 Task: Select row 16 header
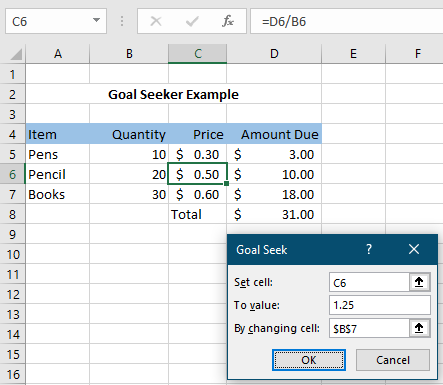13,374
